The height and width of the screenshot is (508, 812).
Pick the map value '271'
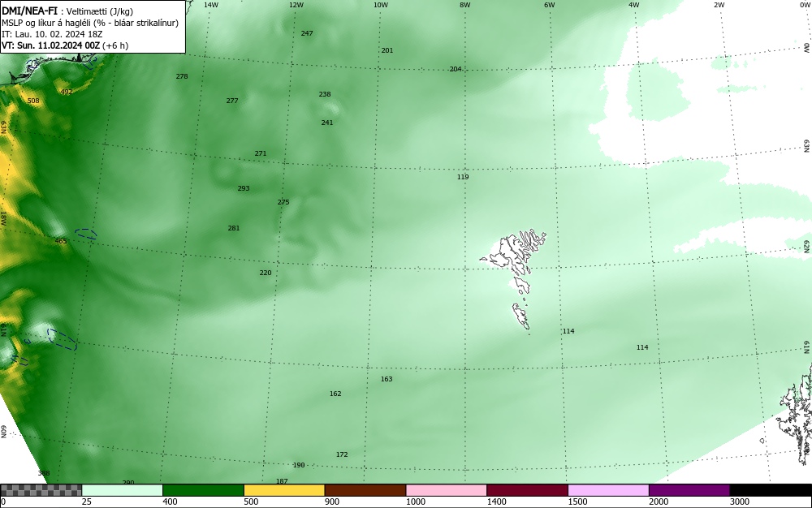(x=261, y=153)
